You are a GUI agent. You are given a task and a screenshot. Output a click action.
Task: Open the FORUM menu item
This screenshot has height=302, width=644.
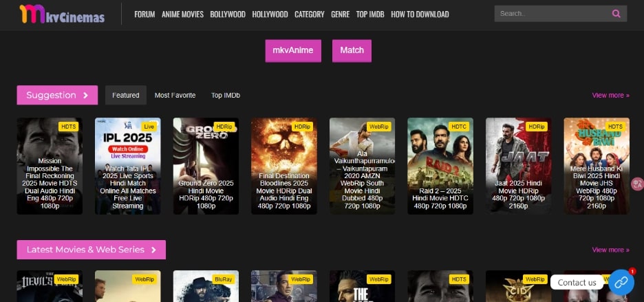click(144, 14)
